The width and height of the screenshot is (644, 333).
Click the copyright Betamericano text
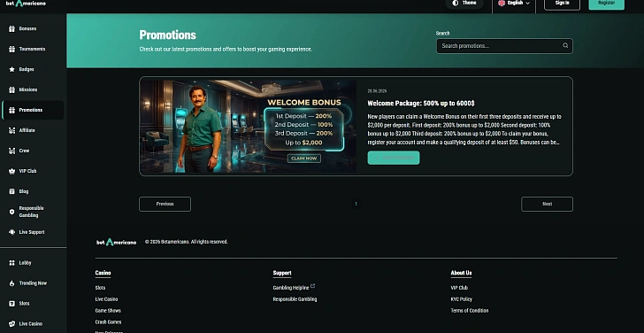(187, 242)
